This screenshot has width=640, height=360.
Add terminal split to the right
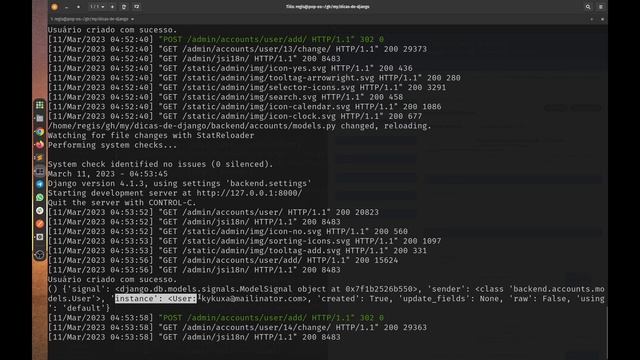pos(124,7)
